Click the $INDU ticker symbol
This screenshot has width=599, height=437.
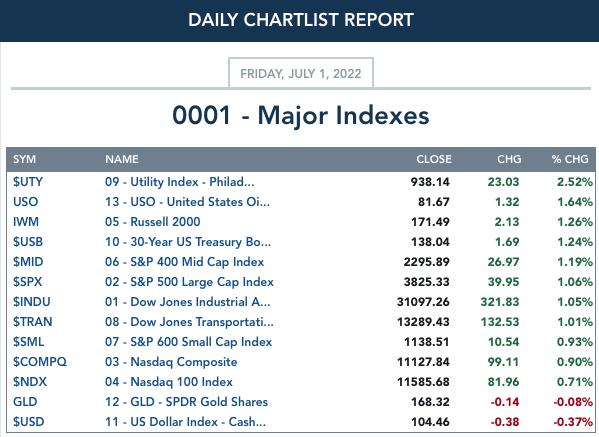coord(32,302)
